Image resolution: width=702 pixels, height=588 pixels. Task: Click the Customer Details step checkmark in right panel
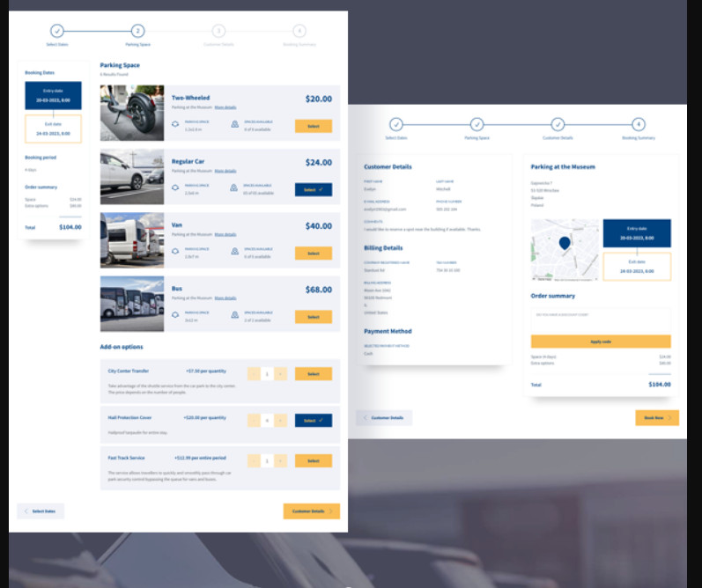[558, 124]
